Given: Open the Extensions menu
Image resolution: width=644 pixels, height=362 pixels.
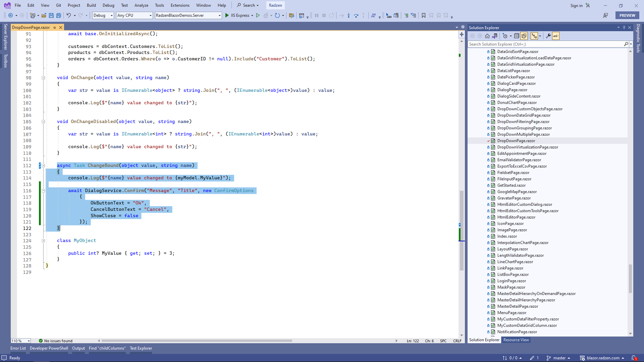Looking at the screenshot, I should 180,5.
